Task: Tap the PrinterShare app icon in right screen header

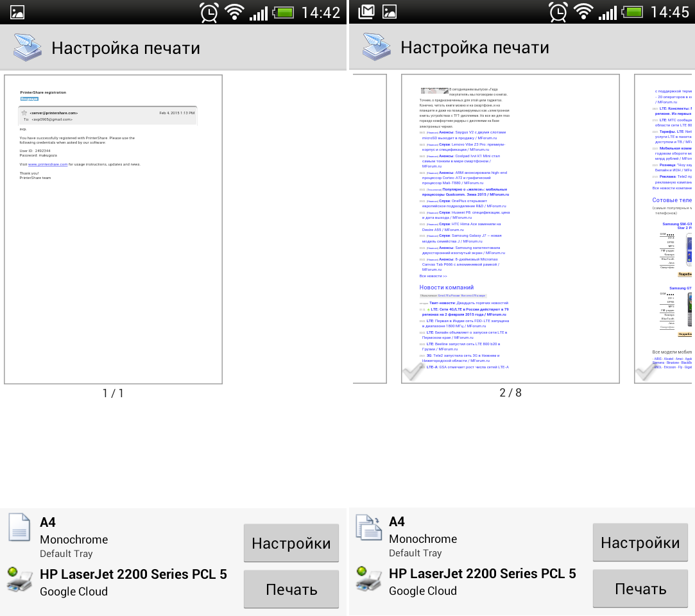Action: click(x=376, y=47)
